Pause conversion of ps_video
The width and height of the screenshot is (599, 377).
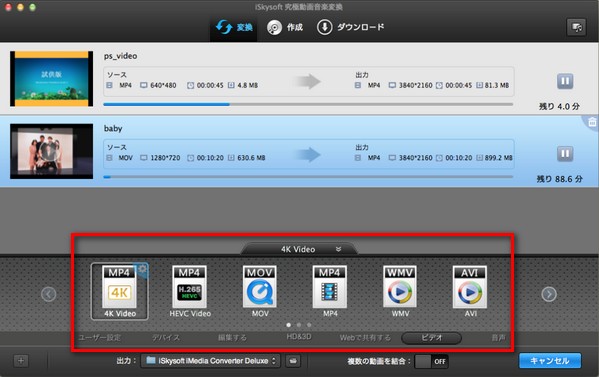[565, 81]
